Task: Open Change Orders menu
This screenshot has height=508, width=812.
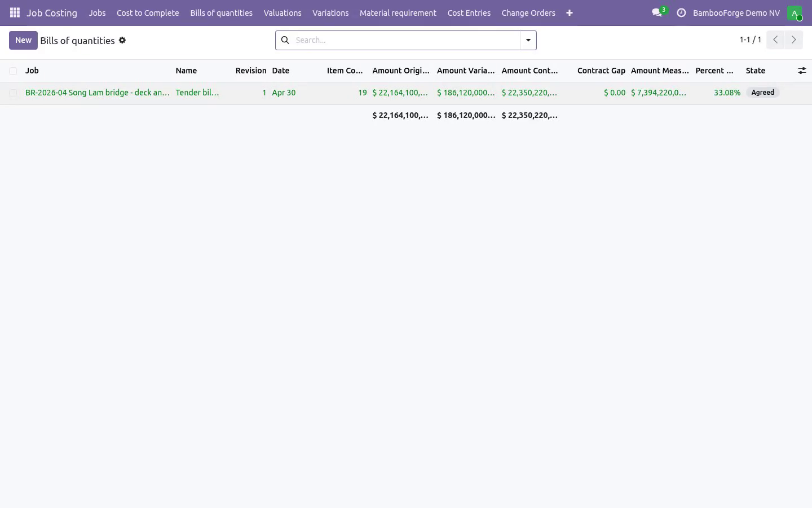Action: pyautogui.click(x=528, y=12)
